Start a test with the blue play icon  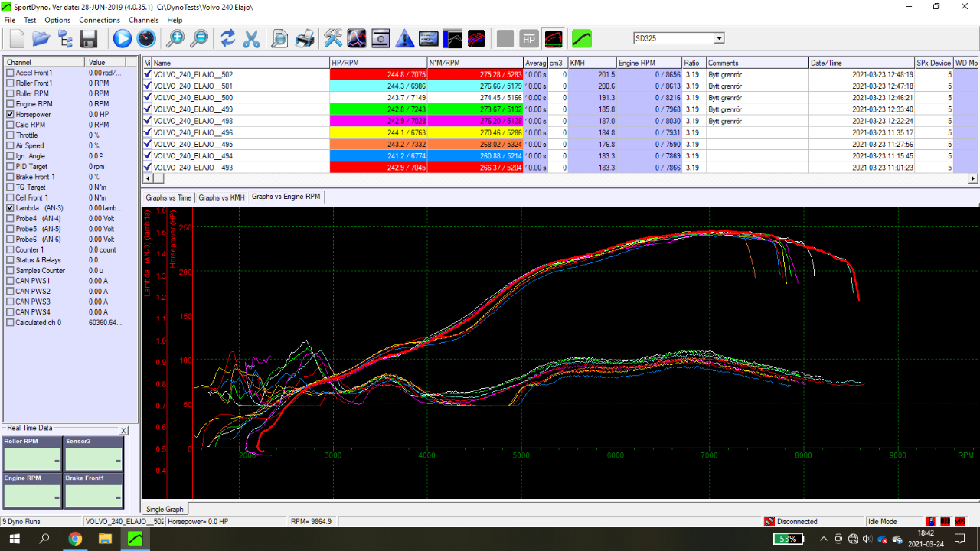coord(122,38)
